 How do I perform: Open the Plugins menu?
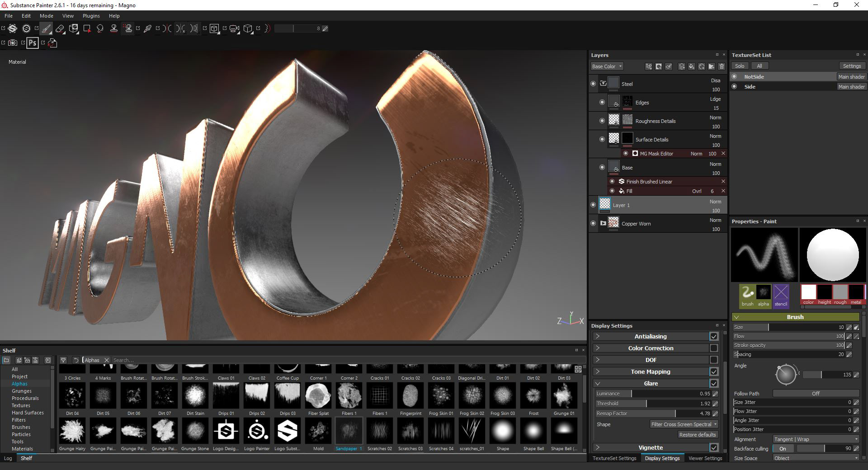coord(91,16)
